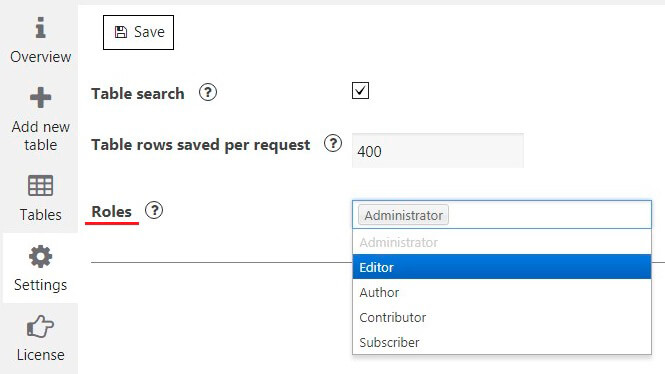
Task: Click the Save button text
Action: click(149, 32)
